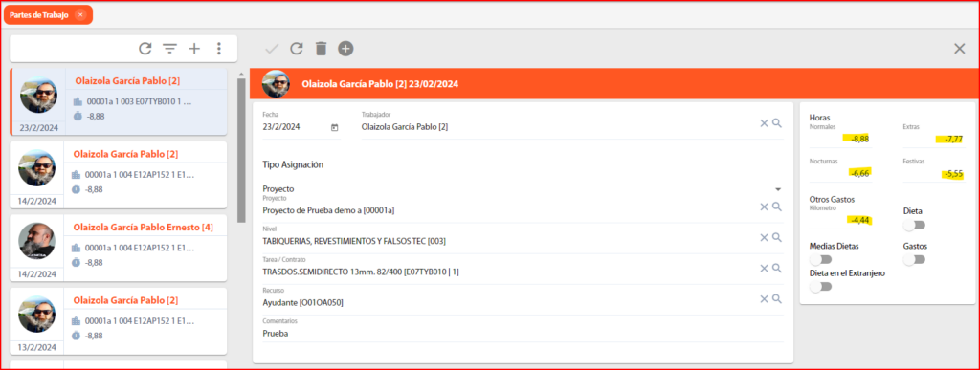Image resolution: width=980 pixels, height=370 pixels.
Task: Click avatar on the 23/2/2024 card
Action: tap(38, 95)
